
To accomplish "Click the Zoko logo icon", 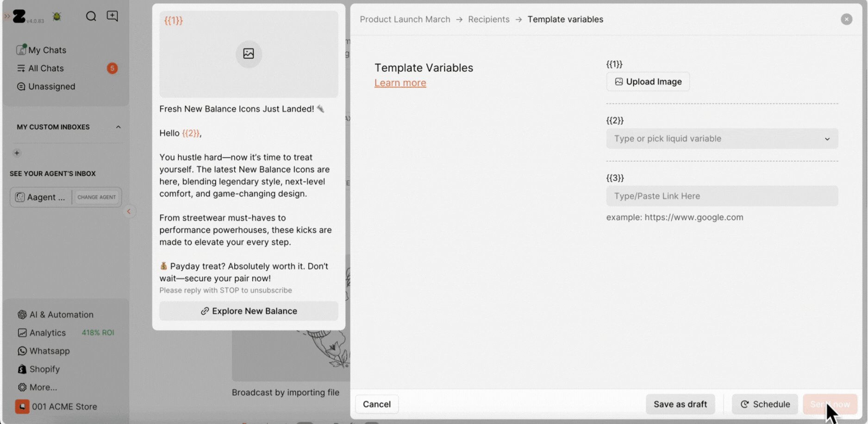I will click(x=19, y=17).
